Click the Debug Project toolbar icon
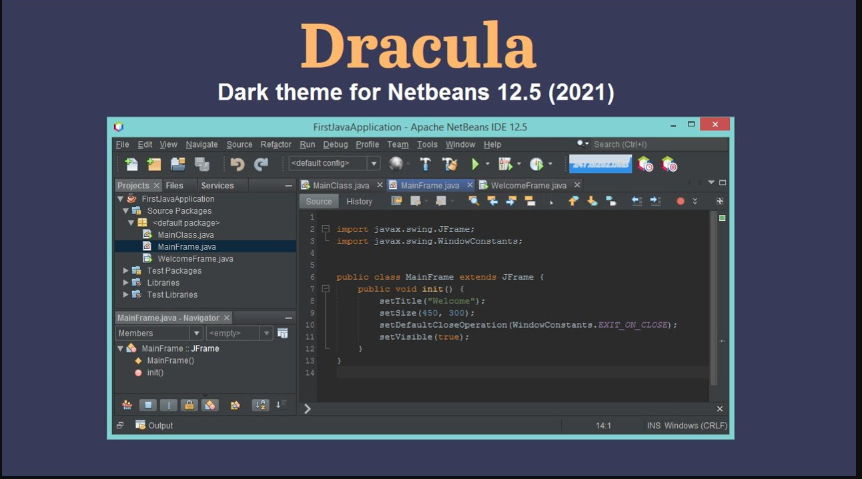Image resolution: width=862 pixels, height=479 pixels. 505,164
